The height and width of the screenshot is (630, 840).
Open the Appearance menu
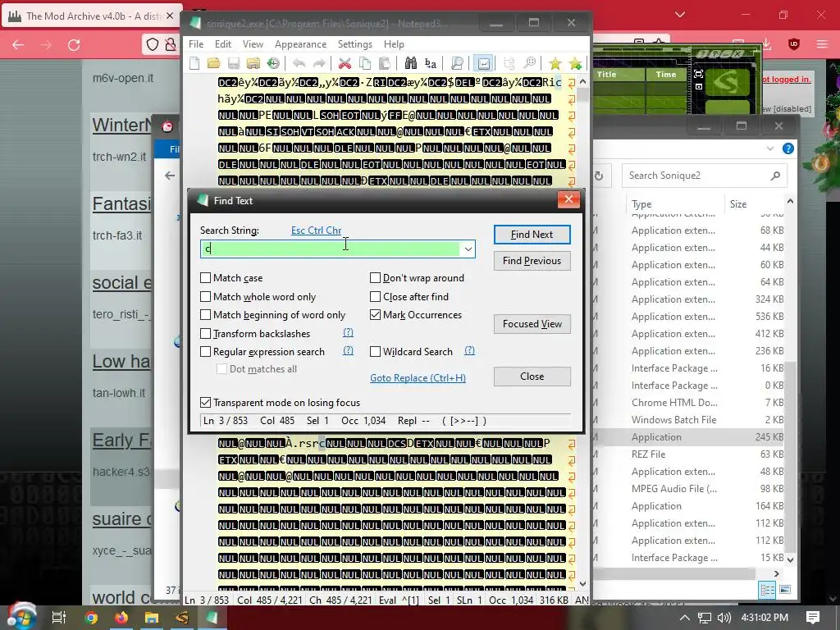[300, 44]
